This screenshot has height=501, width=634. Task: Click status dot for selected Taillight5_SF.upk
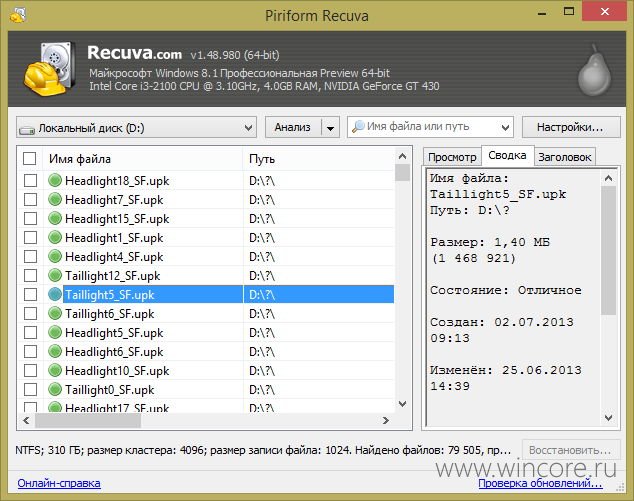pyautogui.click(x=55, y=294)
